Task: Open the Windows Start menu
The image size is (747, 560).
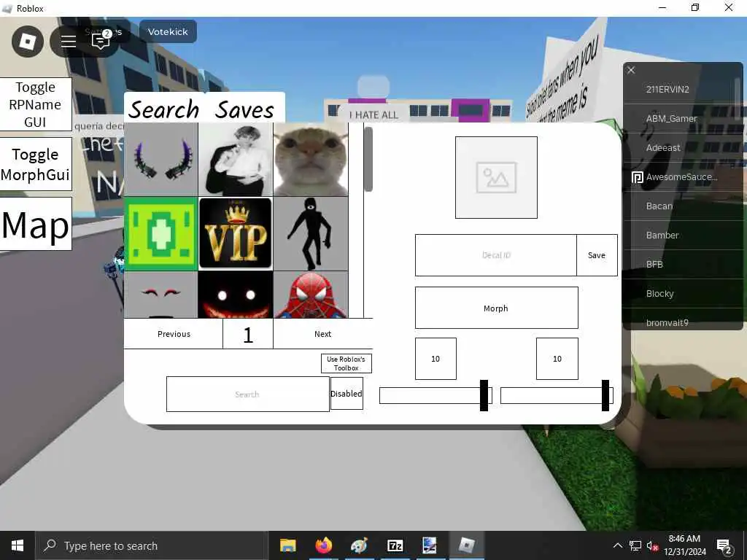Action: pos(18,545)
